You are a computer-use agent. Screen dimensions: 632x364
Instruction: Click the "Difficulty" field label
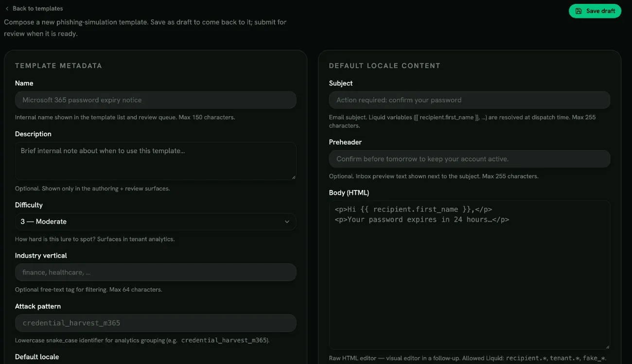29,205
